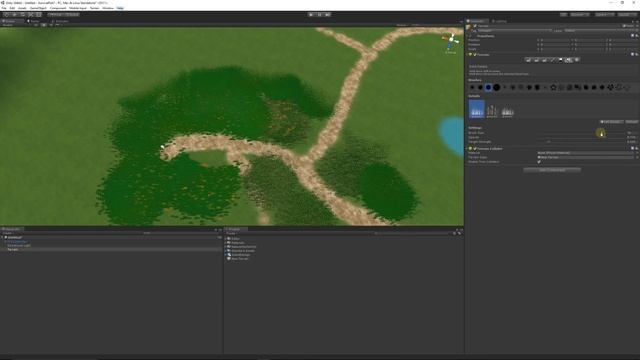640x360 pixels.
Task: Collapse the Transform component foldout
Action: point(468,36)
